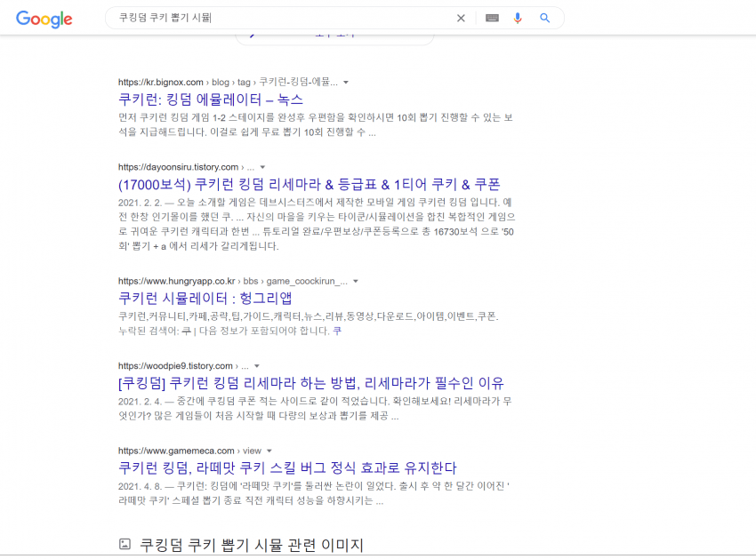The image size is (756, 559).
Task: Click the snippet dated 2021. 2. 4.
Action: (315, 408)
